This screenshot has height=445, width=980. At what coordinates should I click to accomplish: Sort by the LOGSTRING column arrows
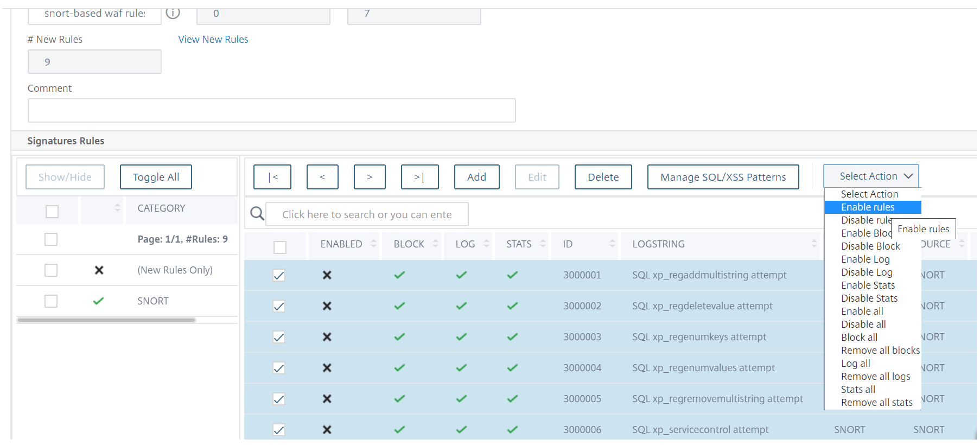[814, 244]
